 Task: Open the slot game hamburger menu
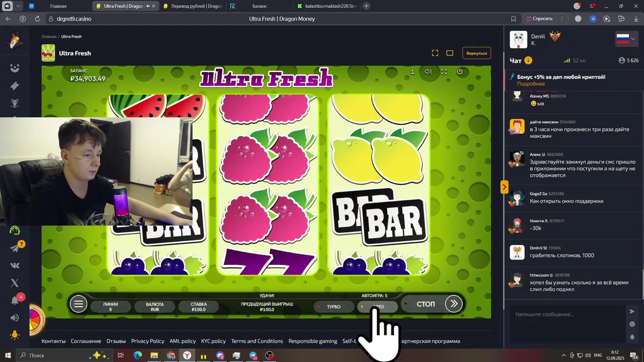(78, 304)
